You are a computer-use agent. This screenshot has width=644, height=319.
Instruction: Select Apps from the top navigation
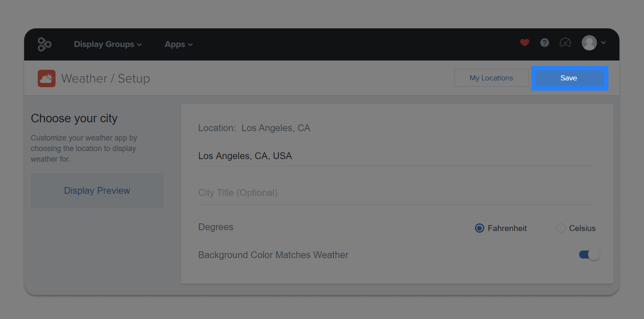175,44
